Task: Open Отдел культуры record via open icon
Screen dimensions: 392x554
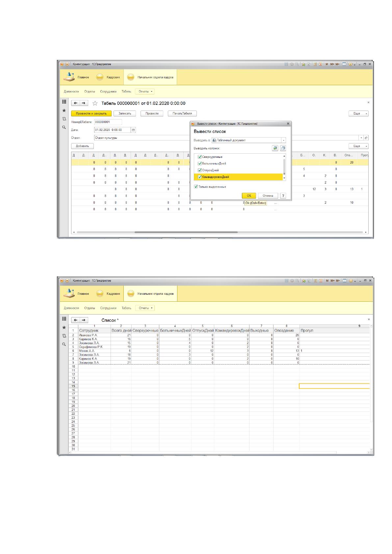Action: pos(366,138)
